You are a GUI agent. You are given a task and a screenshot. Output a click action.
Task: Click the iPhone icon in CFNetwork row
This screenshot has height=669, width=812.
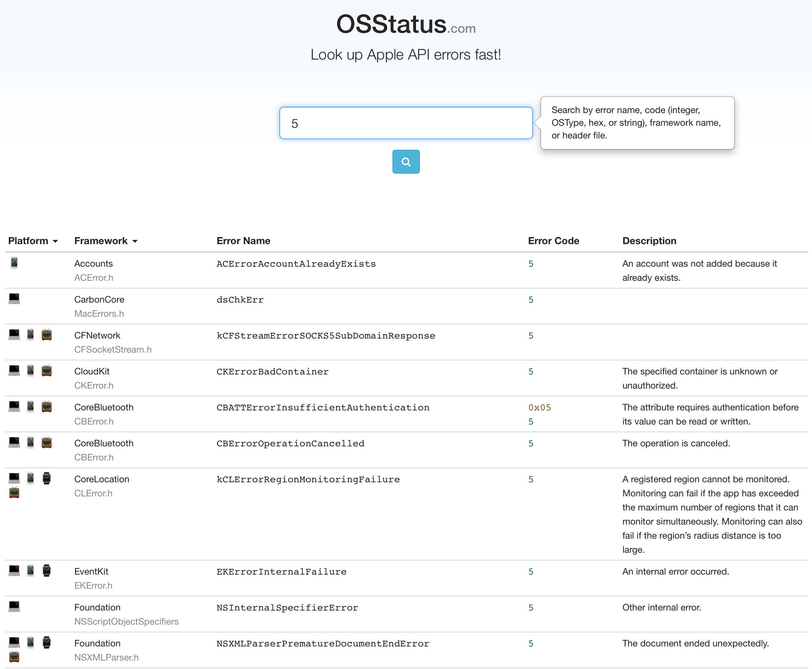pos(30,335)
